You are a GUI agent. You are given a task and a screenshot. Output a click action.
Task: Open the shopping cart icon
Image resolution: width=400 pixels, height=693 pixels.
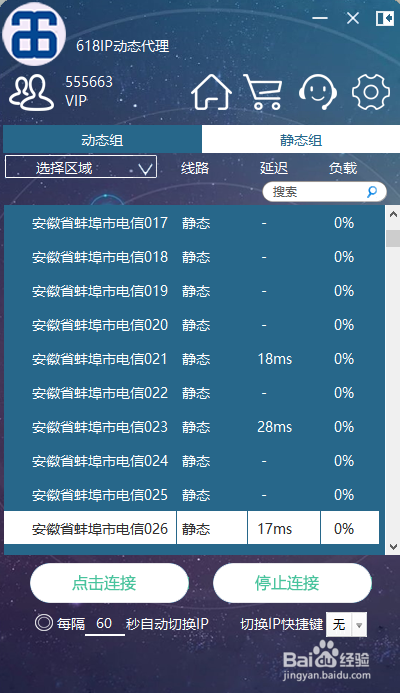pos(263,92)
